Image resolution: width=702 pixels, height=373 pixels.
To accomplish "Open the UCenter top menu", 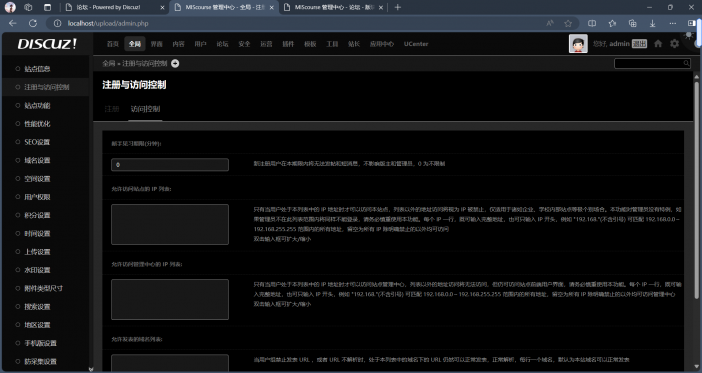I will pyautogui.click(x=416, y=44).
